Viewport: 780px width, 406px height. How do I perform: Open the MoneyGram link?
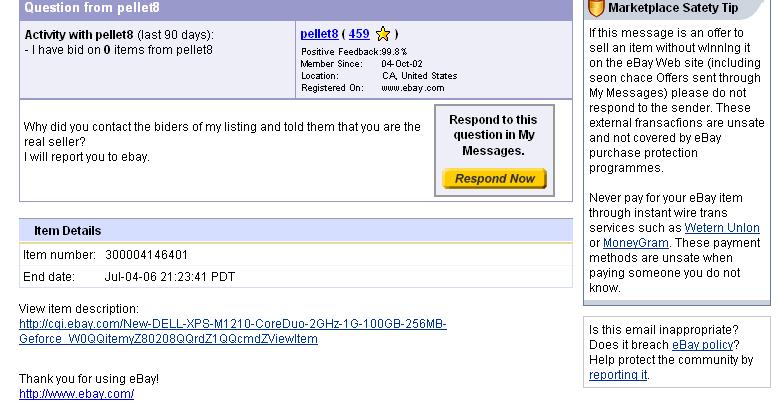tap(636, 243)
